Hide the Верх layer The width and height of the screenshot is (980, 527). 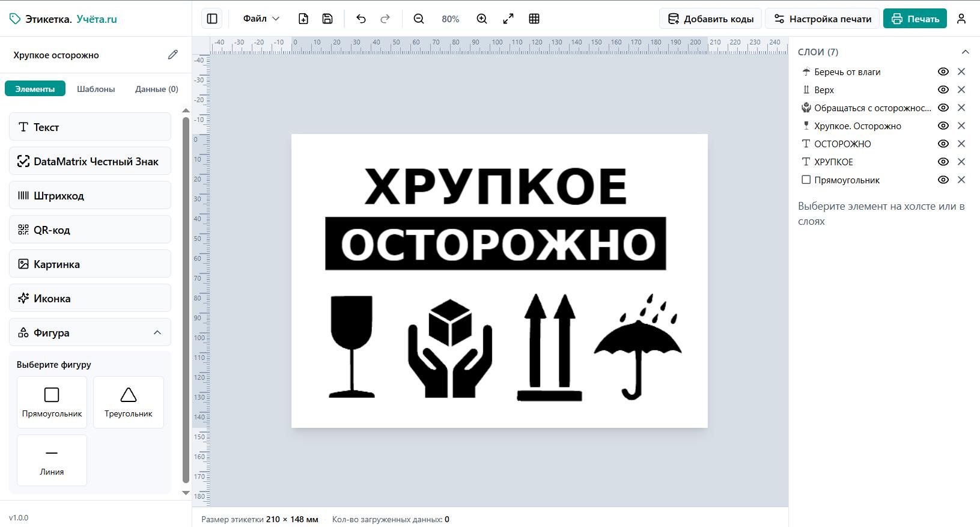[x=943, y=90]
